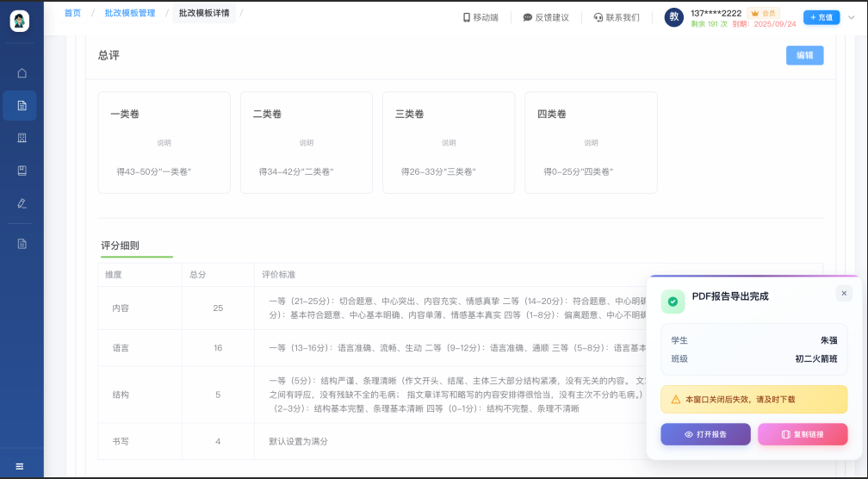Image resolution: width=868 pixels, height=479 pixels.
Task: Click the app logo avatar at top left
Action: point(20,22)
